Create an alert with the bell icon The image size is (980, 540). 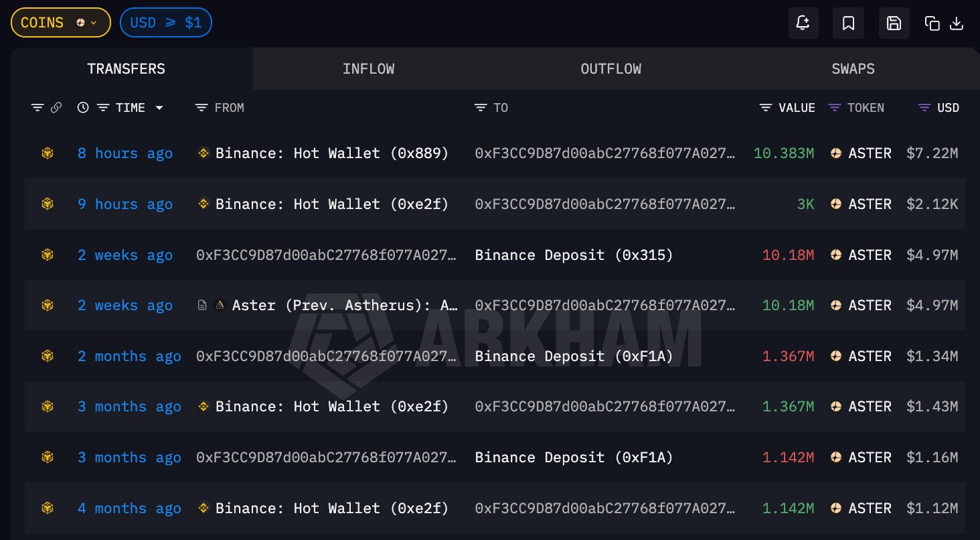tap(803, 23)
